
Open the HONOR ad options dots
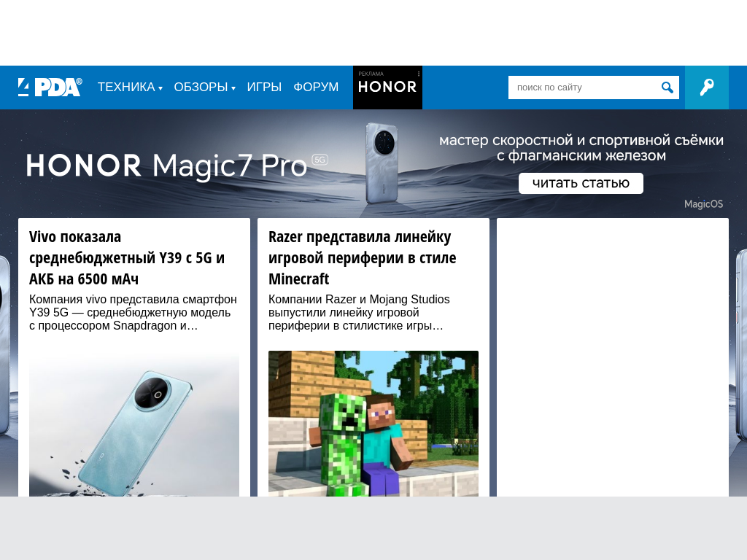click(419, 74)
